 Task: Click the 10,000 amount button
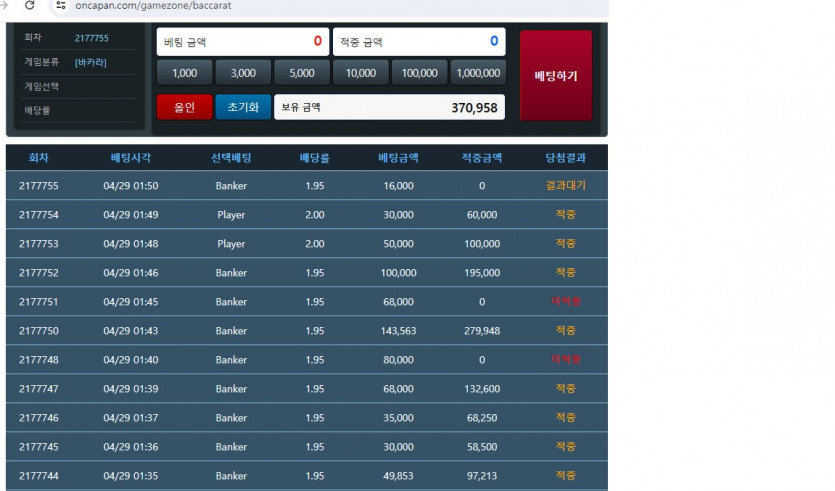(x=361, y=73)
